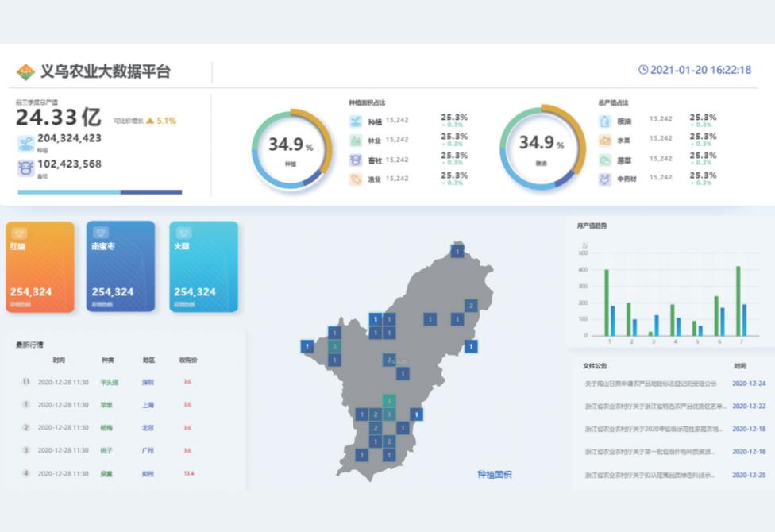
Task: Click the 水果 fruit icon in the legend
Action: tap(604, 139)
